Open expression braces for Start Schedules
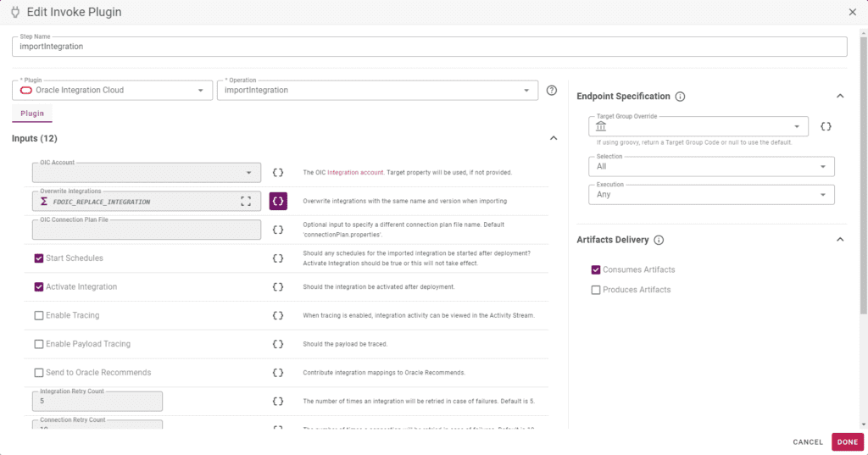868x455 pixels. tap(278, 258)
